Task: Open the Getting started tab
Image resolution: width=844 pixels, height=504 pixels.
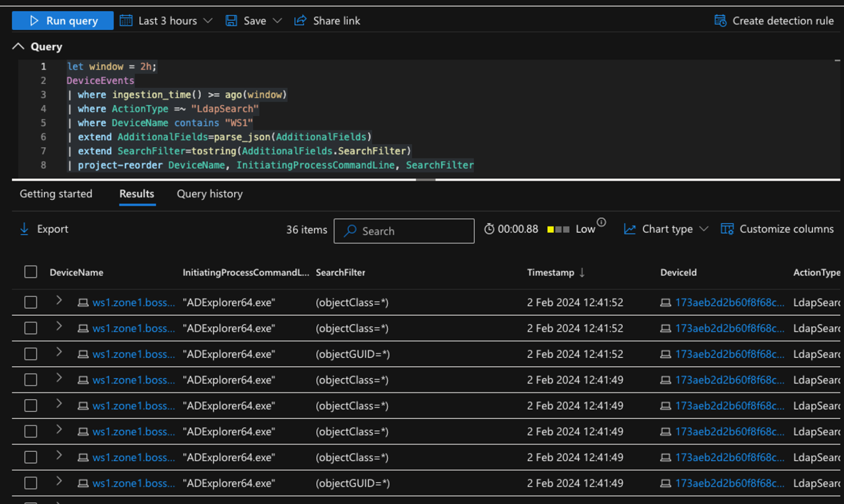Action: [56, 194]
